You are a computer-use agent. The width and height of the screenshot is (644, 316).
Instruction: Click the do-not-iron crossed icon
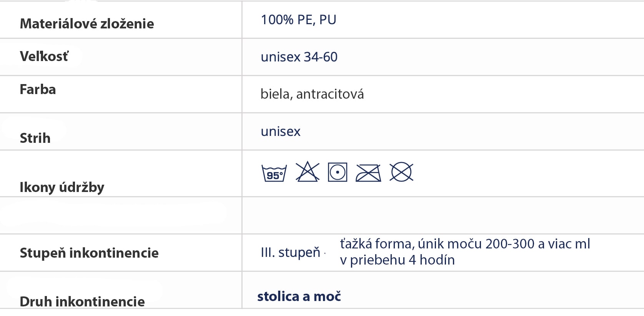368,173
